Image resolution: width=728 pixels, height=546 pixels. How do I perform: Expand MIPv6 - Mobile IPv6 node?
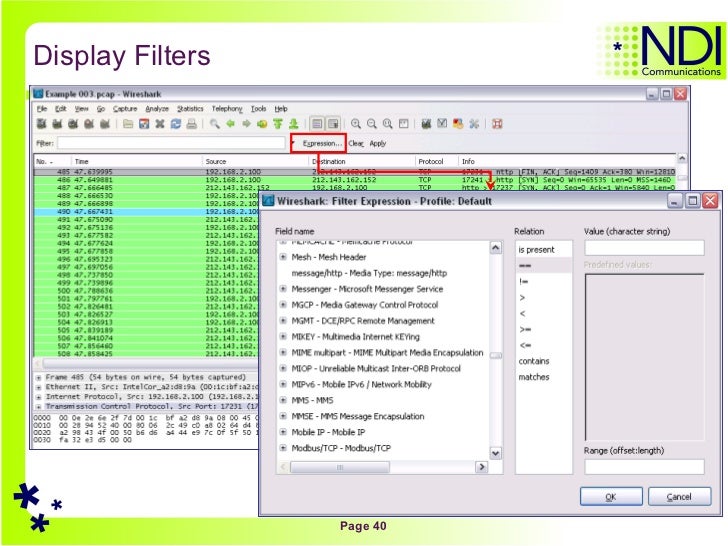click(283, 384)
